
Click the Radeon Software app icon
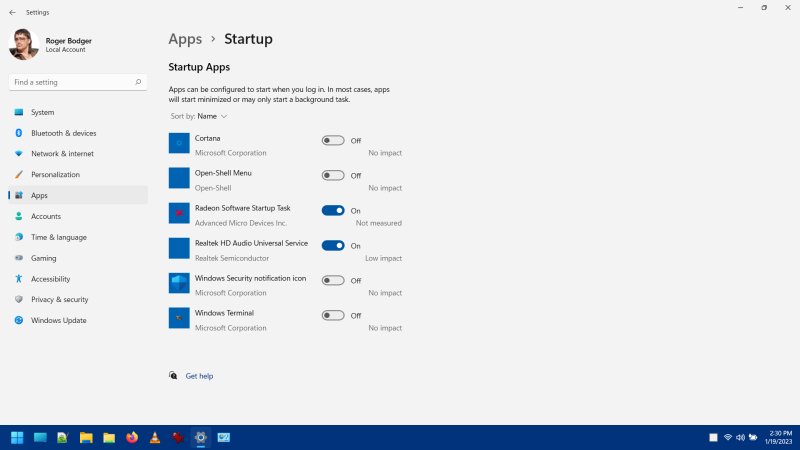point(179,213)
